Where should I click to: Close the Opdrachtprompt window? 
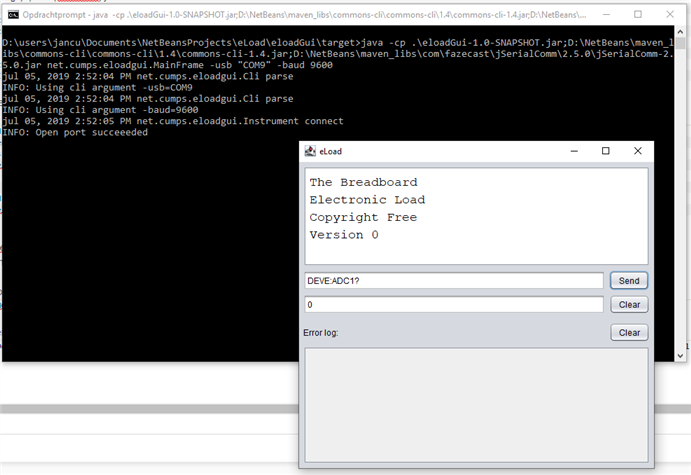(x=670, y=15)
